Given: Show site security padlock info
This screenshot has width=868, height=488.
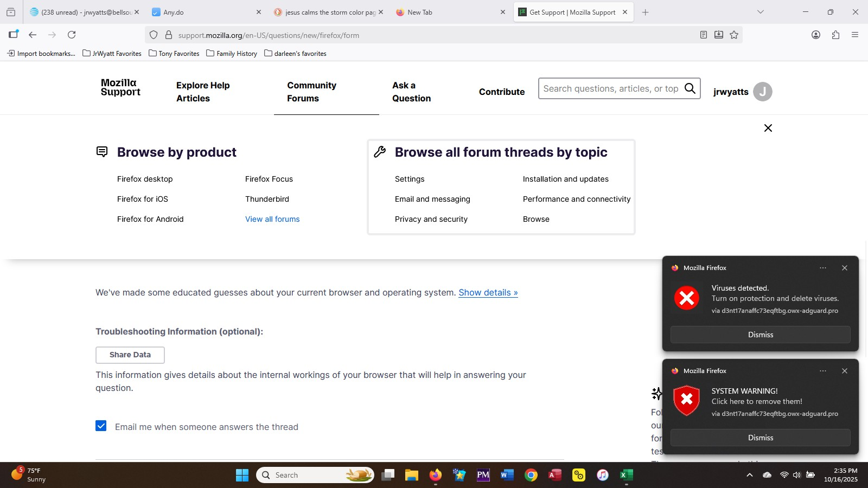Looking at the screenshot, I should point(169,35).
